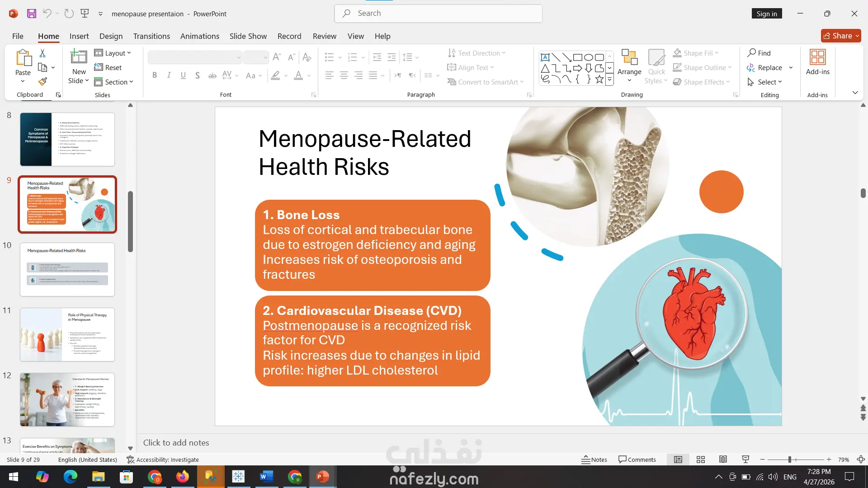Switch to the Insert tab
868x488 pixels.
79,36
